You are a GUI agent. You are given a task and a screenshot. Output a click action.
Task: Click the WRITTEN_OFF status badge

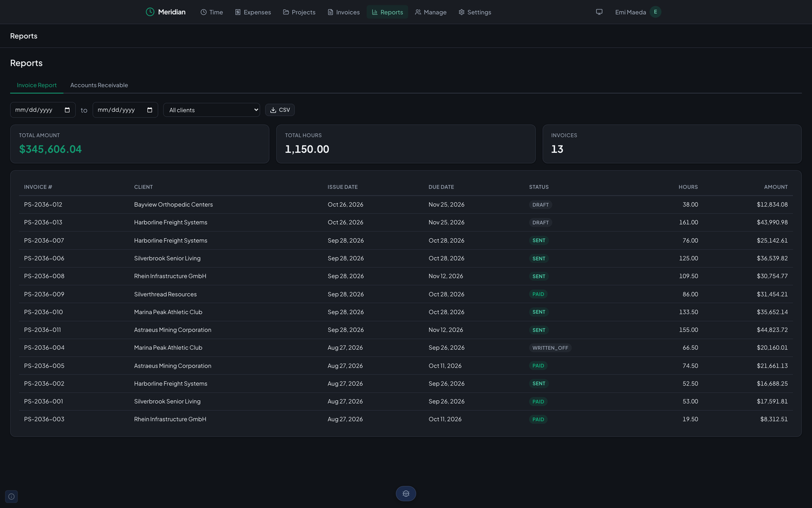(550, 348)
